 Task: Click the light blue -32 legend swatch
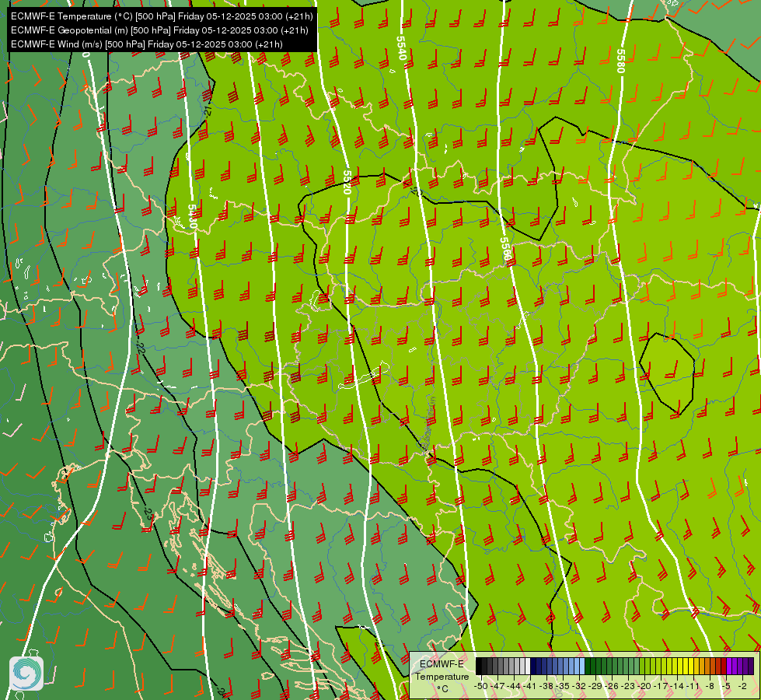[x=582, y=666]
